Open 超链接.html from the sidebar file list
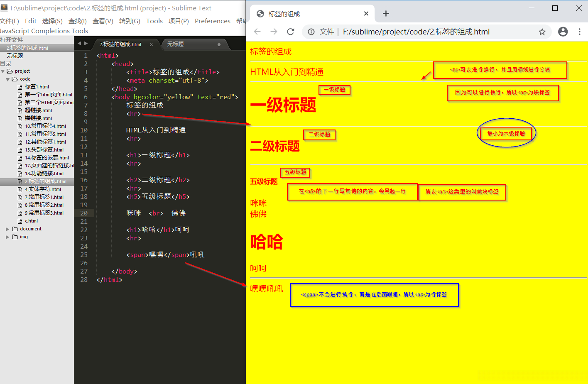The width and height of the screenshot is (588, 384). (x=39, y=110)
